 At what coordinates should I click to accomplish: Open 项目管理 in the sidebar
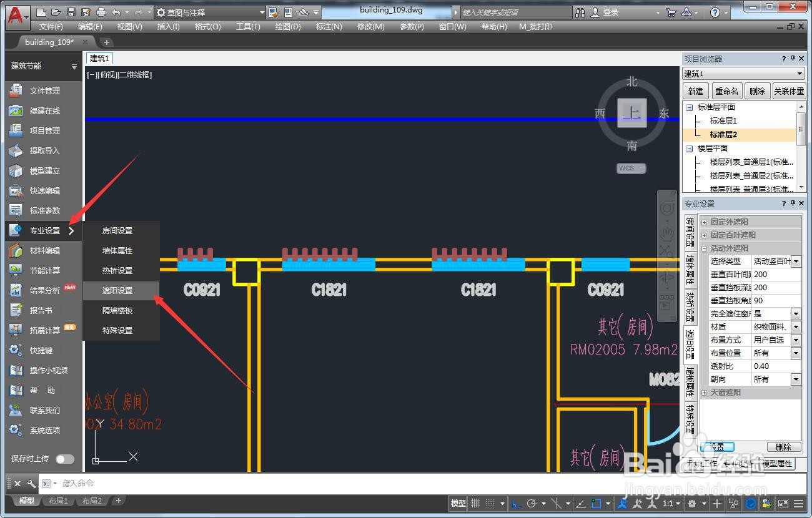(x=43, y=130)
